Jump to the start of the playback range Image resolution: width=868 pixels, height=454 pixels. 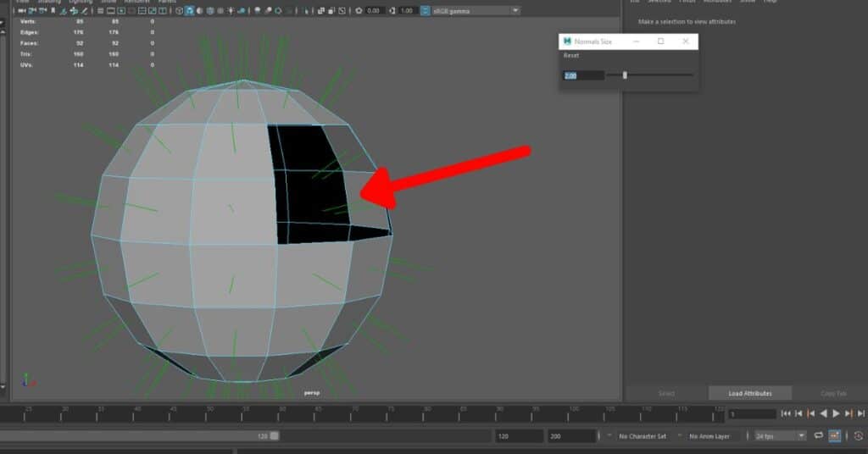787,413
